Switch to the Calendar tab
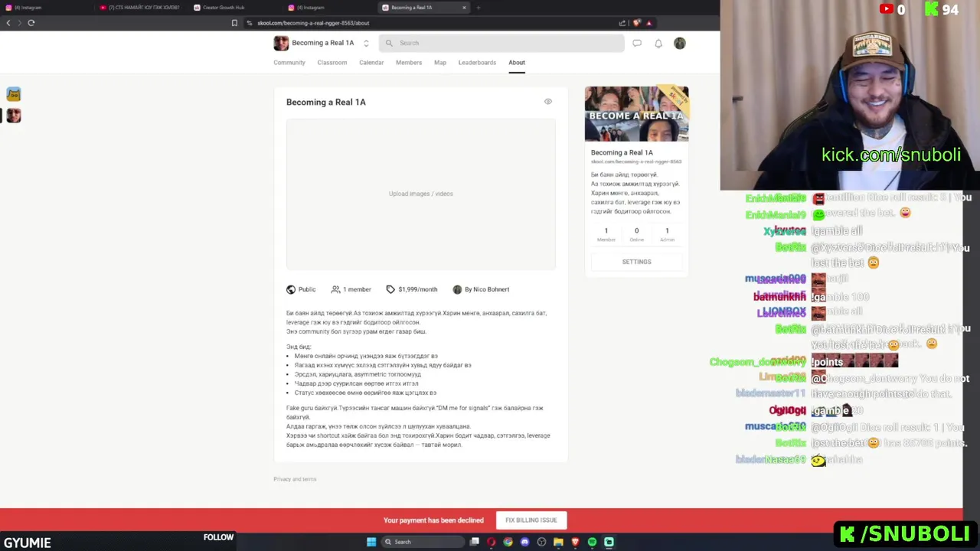 pyautogui.click(x=371, y=63)
